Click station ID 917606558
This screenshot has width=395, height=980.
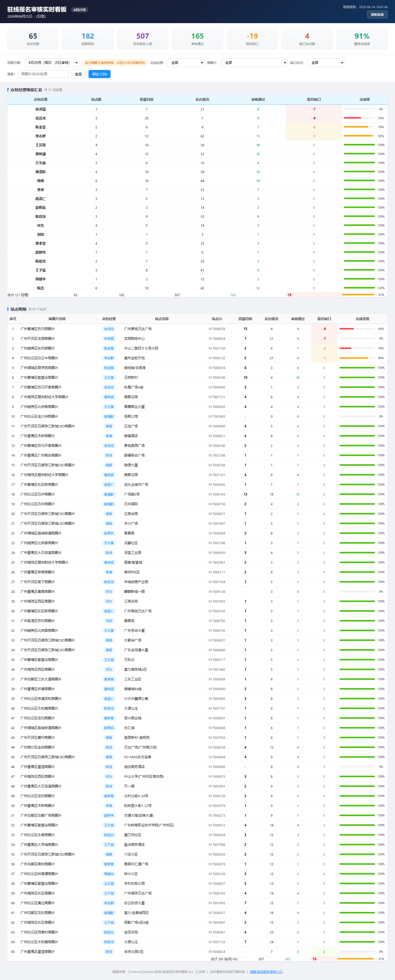(217, 329)
